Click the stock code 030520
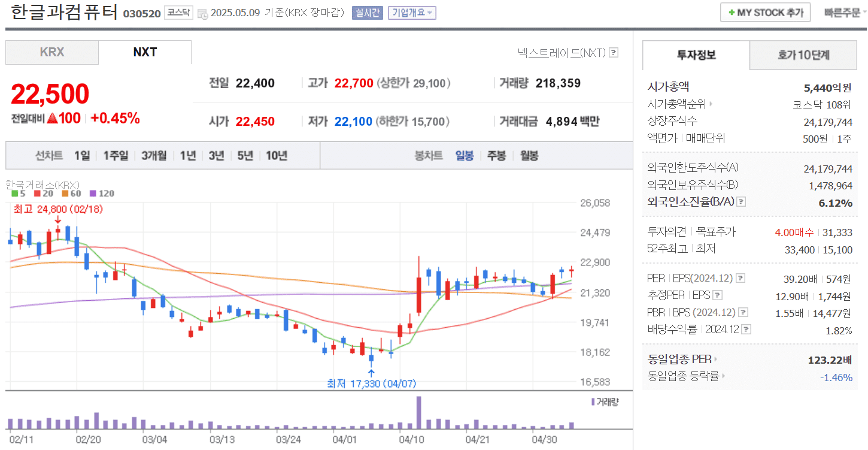This screenshot has width=868, height=450. coord(142,13)
